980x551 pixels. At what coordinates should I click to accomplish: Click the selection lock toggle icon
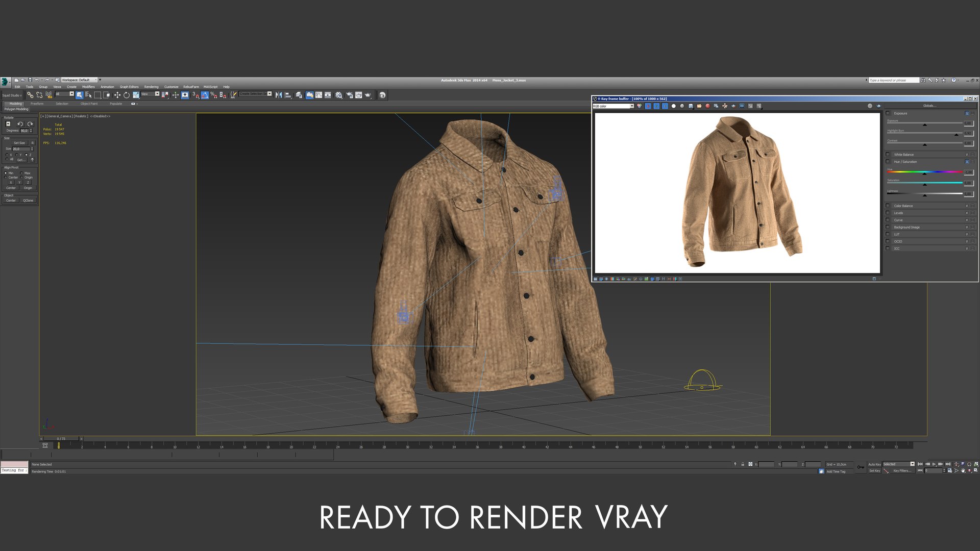pos(743,464)
